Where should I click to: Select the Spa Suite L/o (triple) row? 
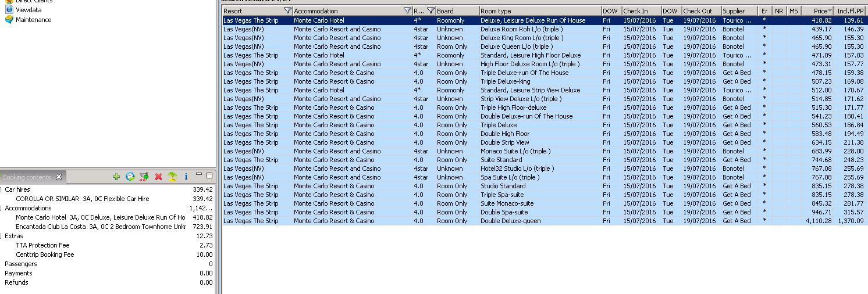coord(545,177)
